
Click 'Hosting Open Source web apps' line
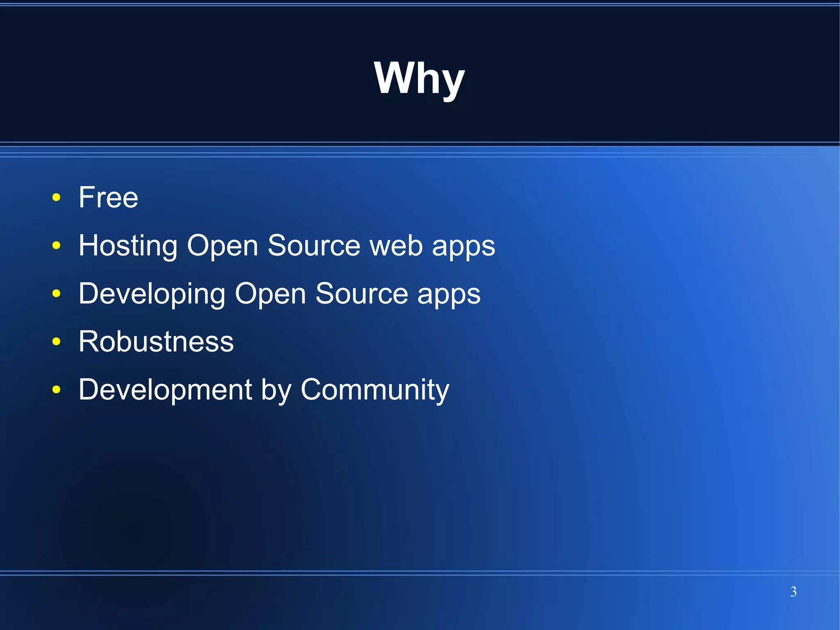click(287, 245)
